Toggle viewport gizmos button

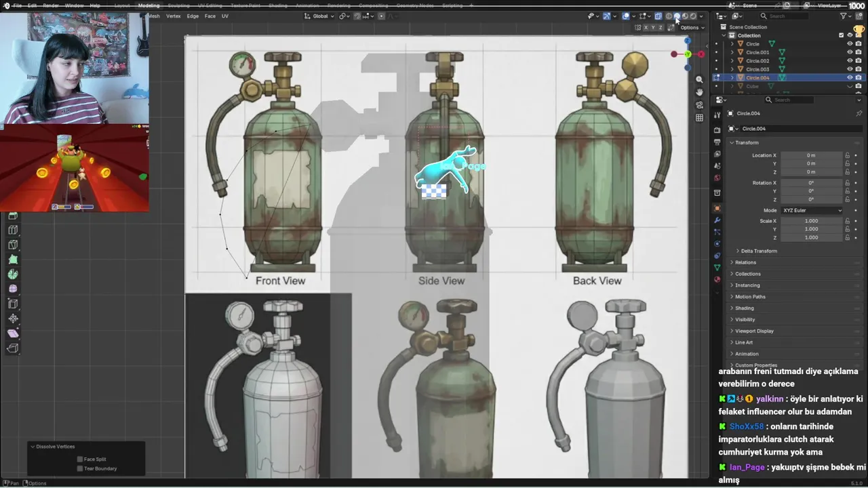point(606,16)
